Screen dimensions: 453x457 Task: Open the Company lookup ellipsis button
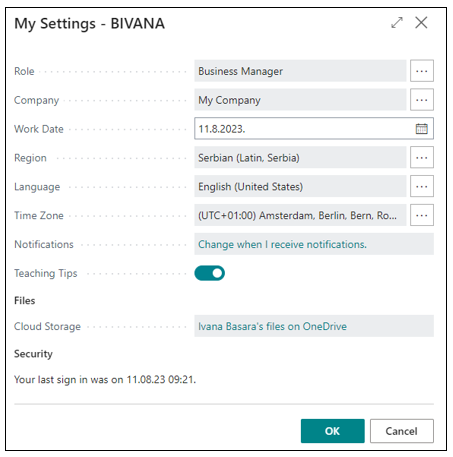coord(421,100)
